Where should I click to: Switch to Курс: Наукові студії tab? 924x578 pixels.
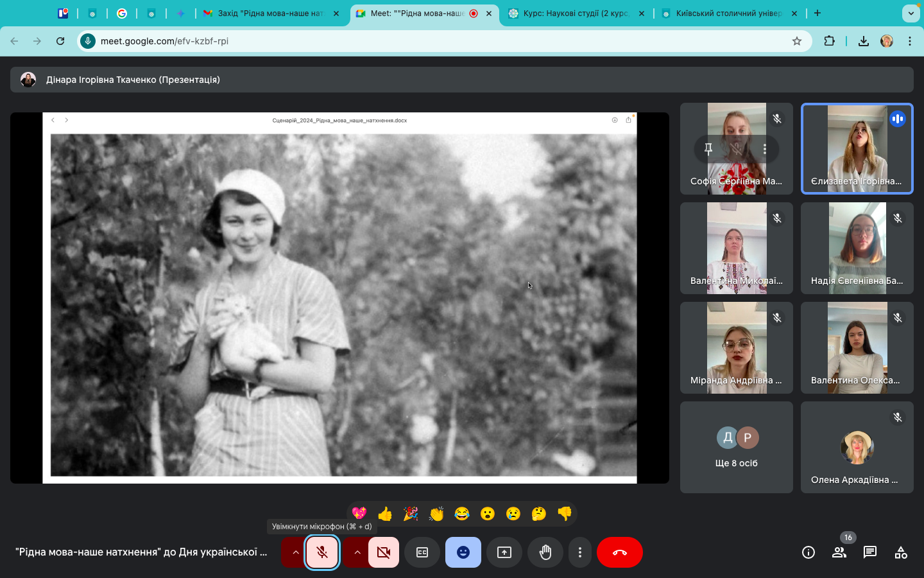point(575,13)
